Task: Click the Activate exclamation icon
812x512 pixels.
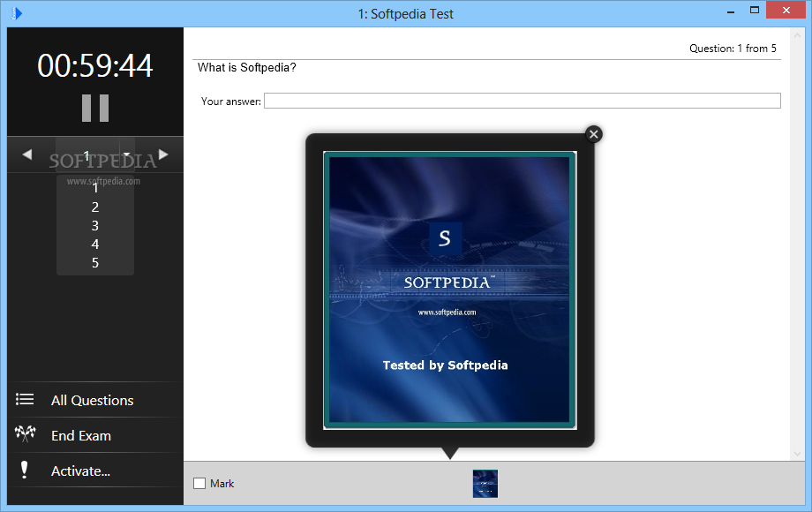Action: pyautogui.click(x=25, y=470)
